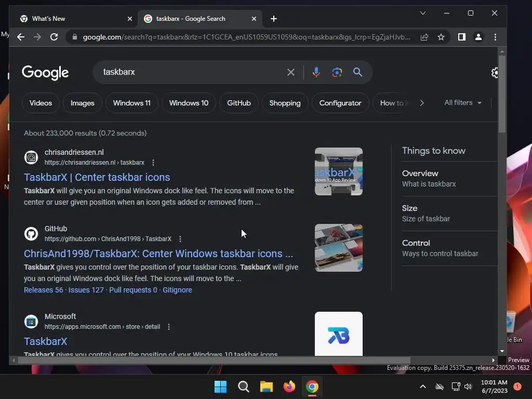532x399 pixels.
Task: Focus the Chrome address bar URL
Action: (x=246, y=37)
